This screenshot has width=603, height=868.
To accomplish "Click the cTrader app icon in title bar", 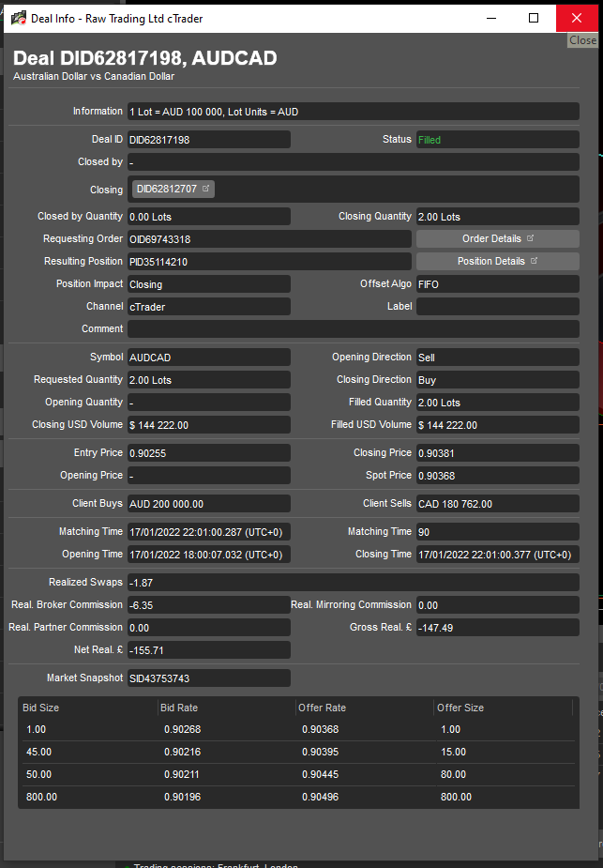I will click(x=19, y=18).
